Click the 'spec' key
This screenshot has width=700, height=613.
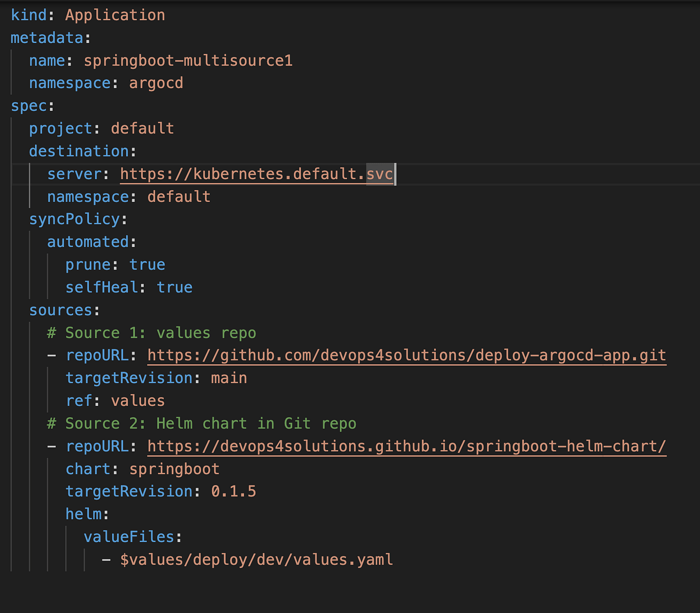[29, 106]
